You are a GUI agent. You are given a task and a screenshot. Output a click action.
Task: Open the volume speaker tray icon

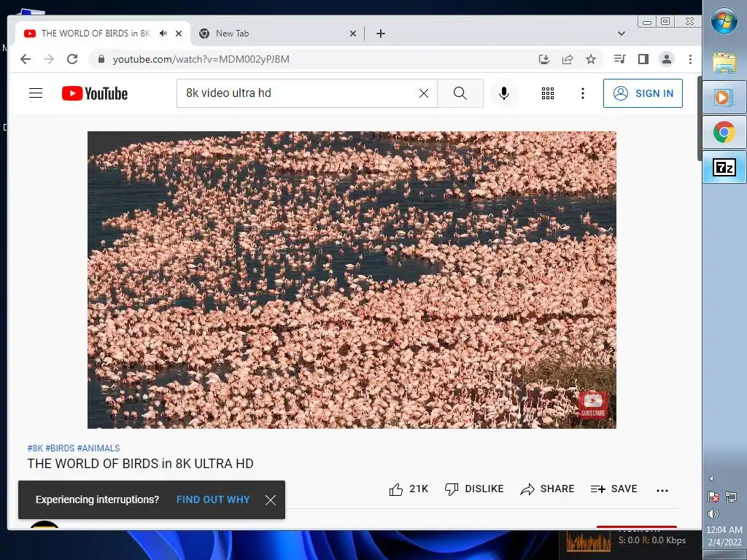[x=713, y=514]
